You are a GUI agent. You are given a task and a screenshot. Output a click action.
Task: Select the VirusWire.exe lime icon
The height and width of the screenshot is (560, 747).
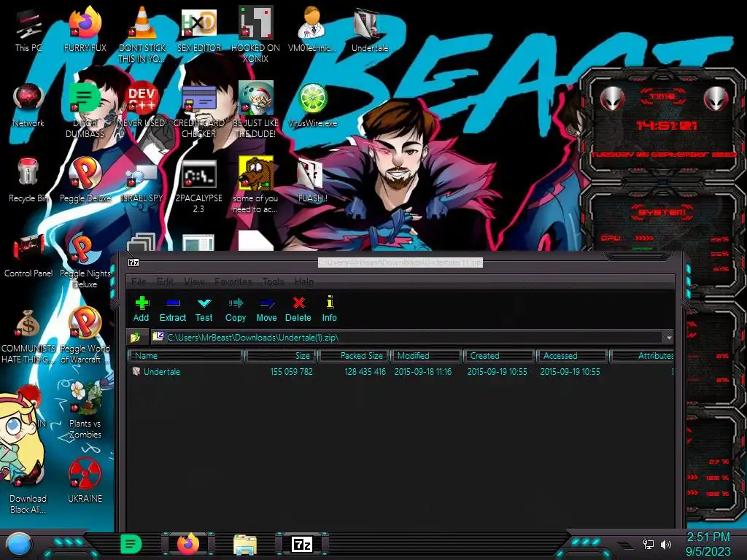click(x=312, y=105)
